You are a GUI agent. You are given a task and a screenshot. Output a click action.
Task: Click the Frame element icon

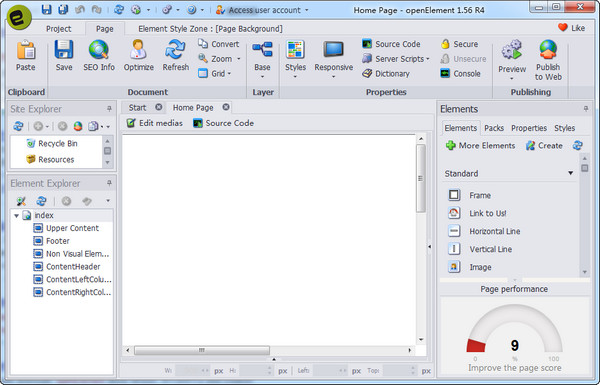(454, 195)
